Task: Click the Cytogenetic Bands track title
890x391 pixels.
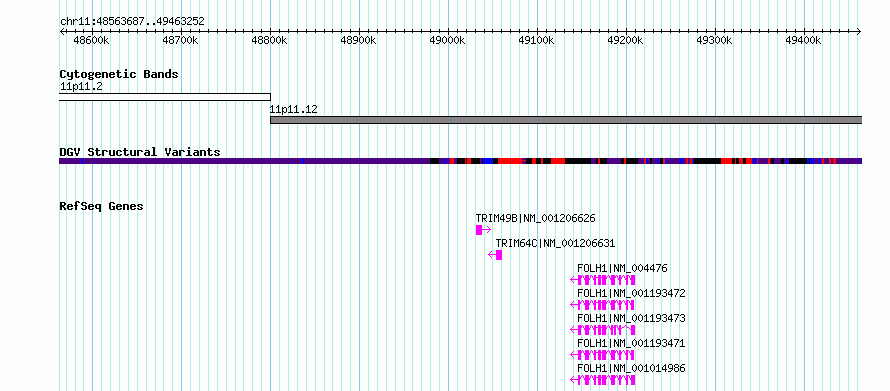Action: [x=119, y=74]
